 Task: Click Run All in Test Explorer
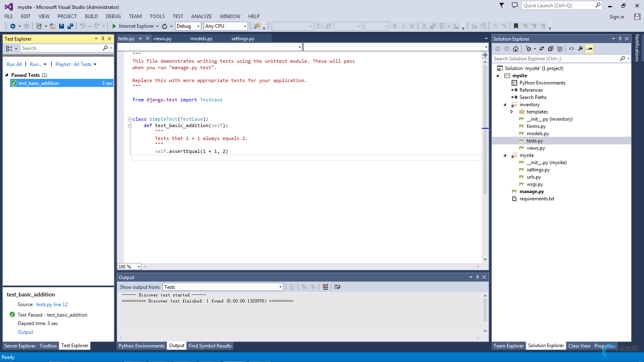[14, 64]
